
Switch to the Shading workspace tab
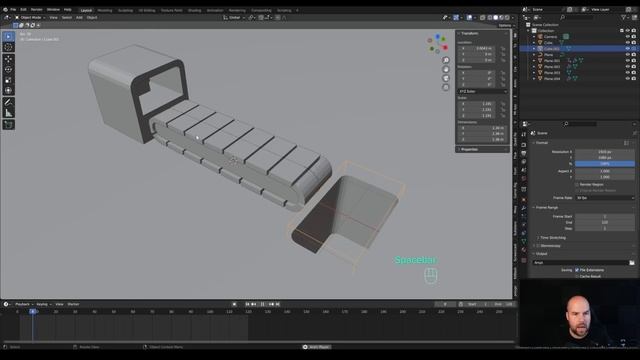[194, 10]
